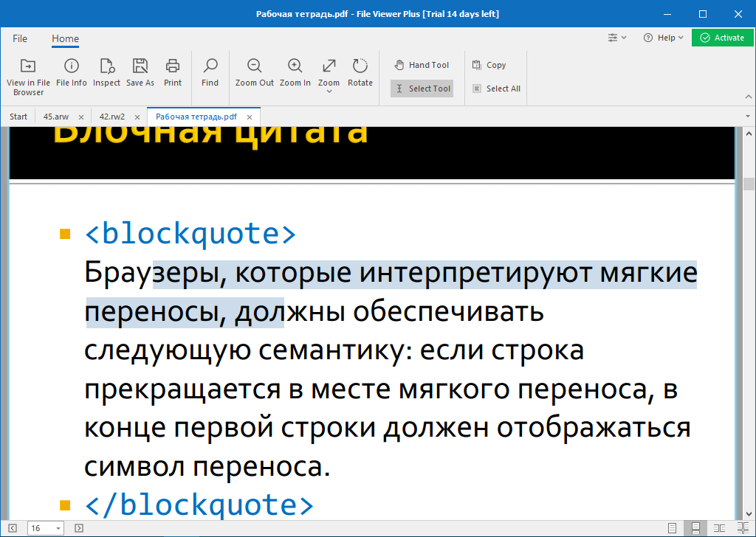This screenshot has width=756, height=537.
Task: Click the Select All button
Action: (x=496, y=89)
